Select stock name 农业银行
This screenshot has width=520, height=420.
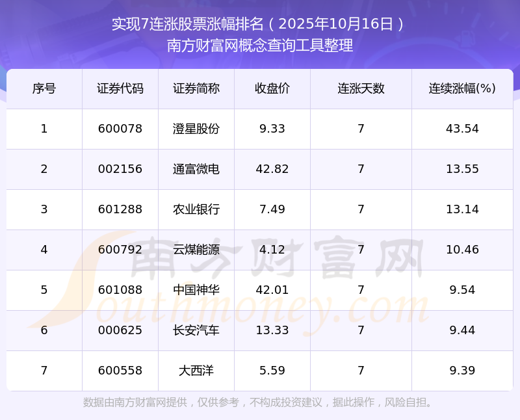click(196, 209)
